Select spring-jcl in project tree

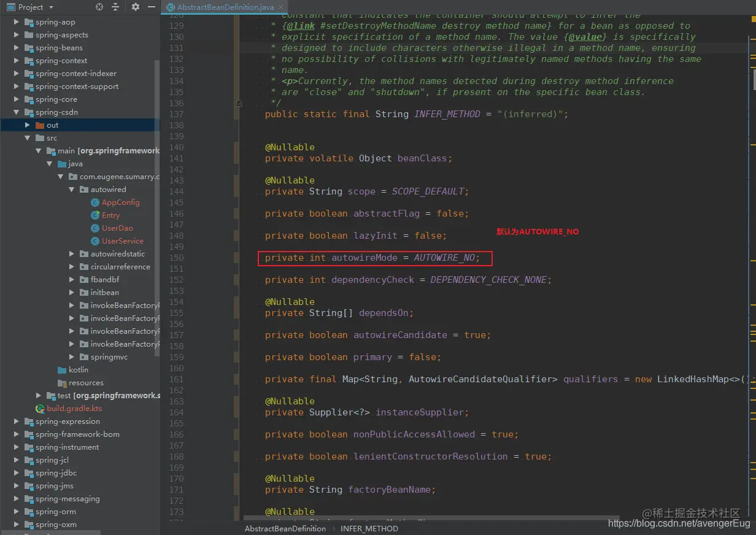click(x=52, y=460)
